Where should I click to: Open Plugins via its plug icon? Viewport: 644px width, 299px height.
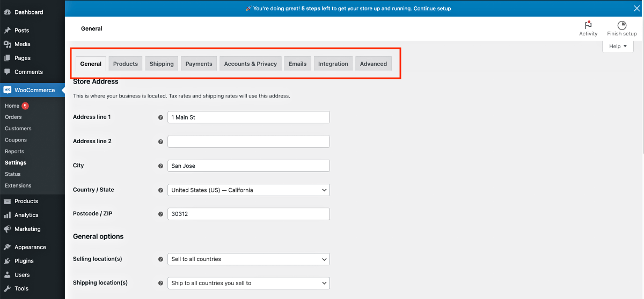(x=7, y=261)
